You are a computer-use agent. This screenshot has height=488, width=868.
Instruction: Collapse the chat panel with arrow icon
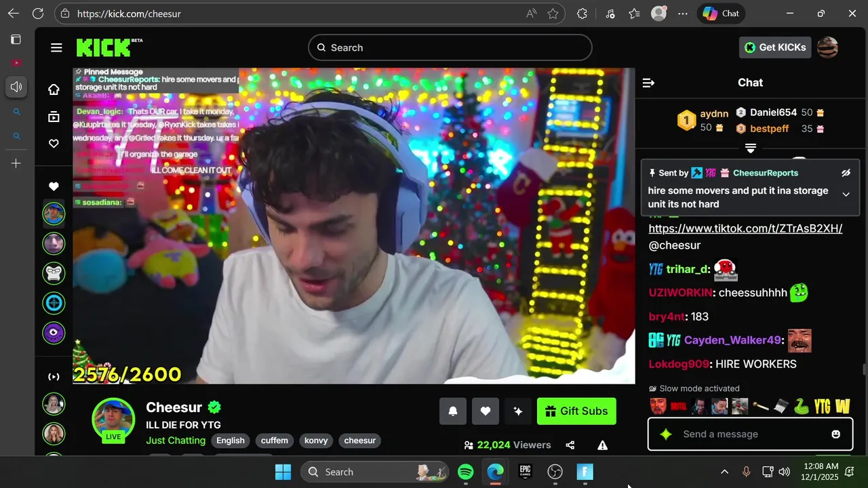[648, 83]
